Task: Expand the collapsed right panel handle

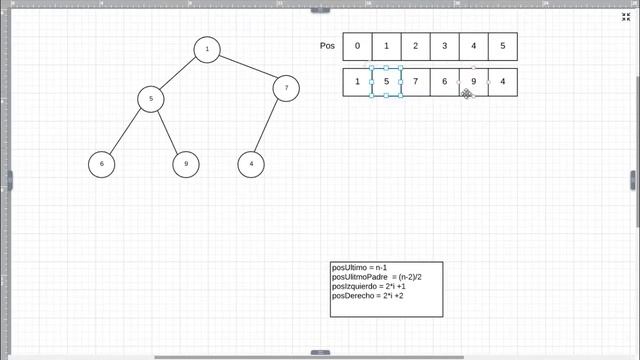Action: point(633,180)
